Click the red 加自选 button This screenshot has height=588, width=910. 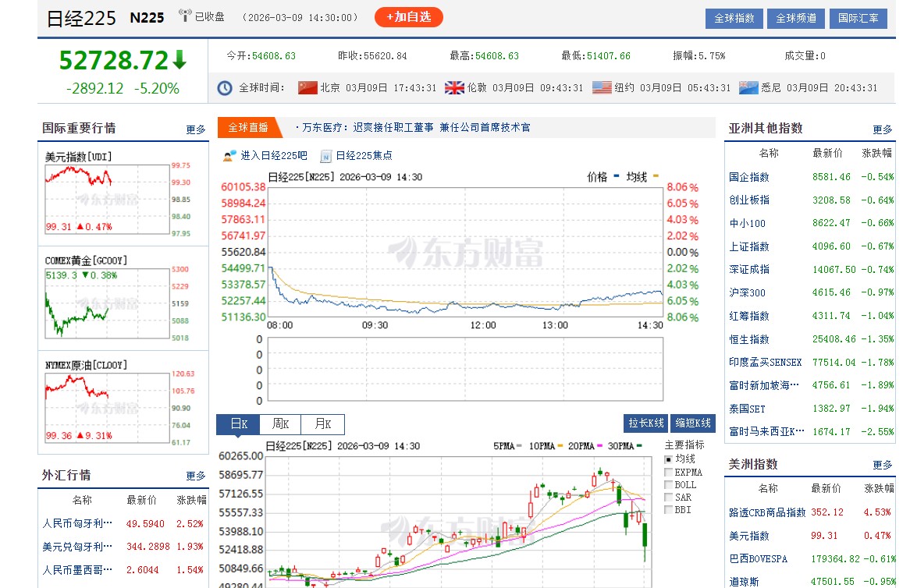409,16
